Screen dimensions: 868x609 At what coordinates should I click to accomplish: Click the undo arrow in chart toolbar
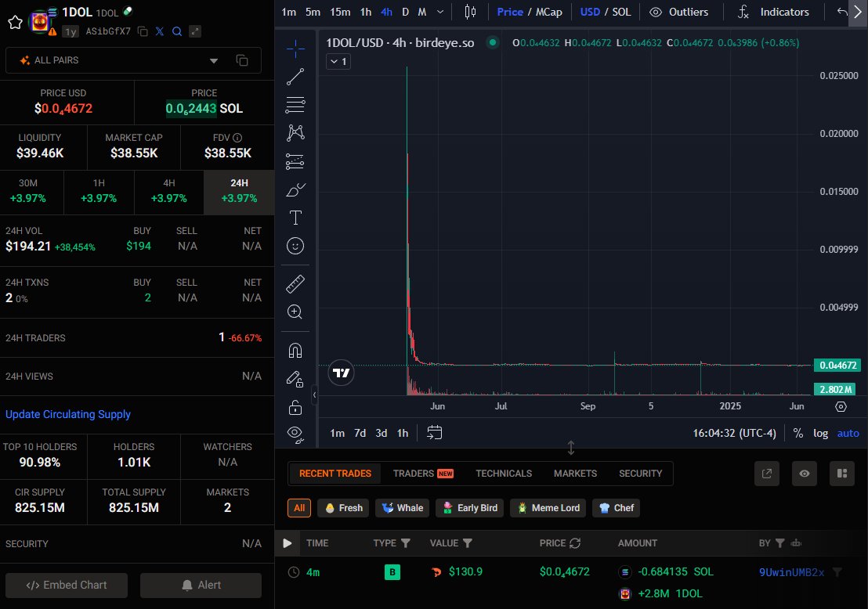click(x=842, y=12)
